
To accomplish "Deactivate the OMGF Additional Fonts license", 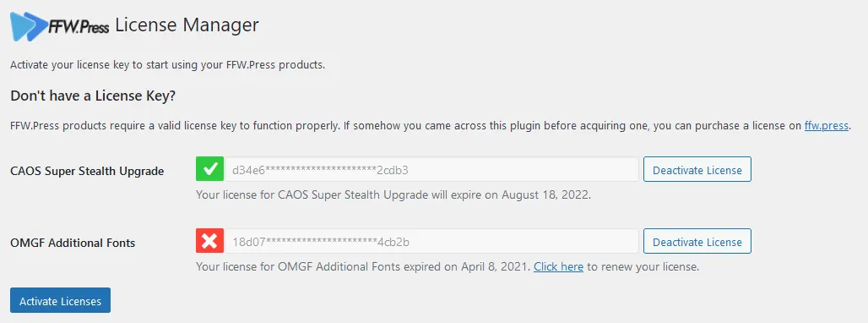I will 697,242.
